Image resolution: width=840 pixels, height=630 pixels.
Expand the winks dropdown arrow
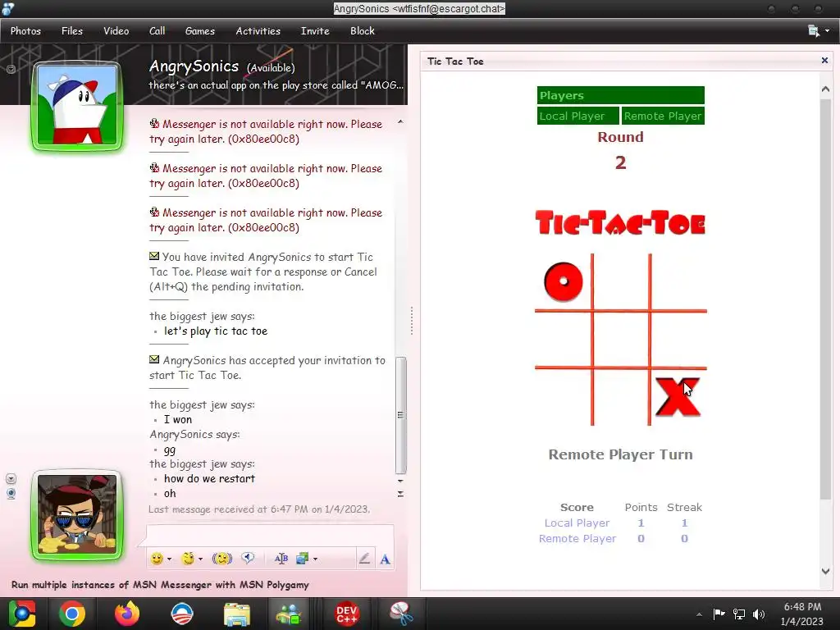click(200, 559)
